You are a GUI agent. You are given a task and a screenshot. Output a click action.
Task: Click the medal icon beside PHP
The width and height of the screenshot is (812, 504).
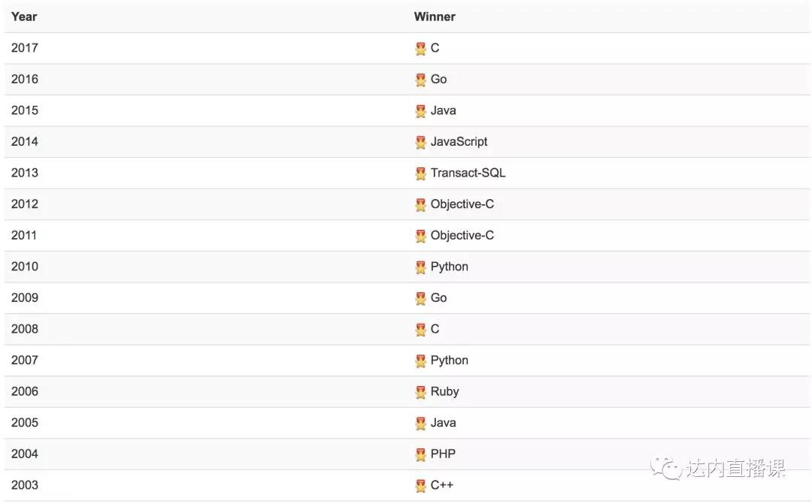[x=420, y=454]
